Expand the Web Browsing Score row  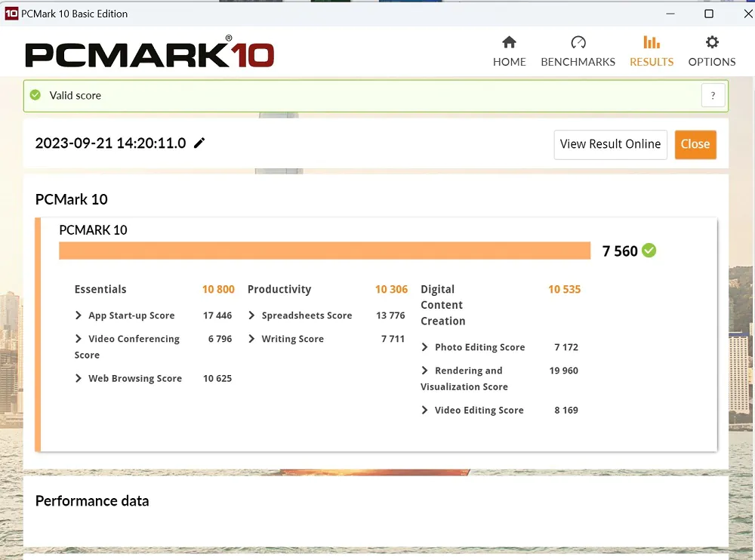(78, 378)
